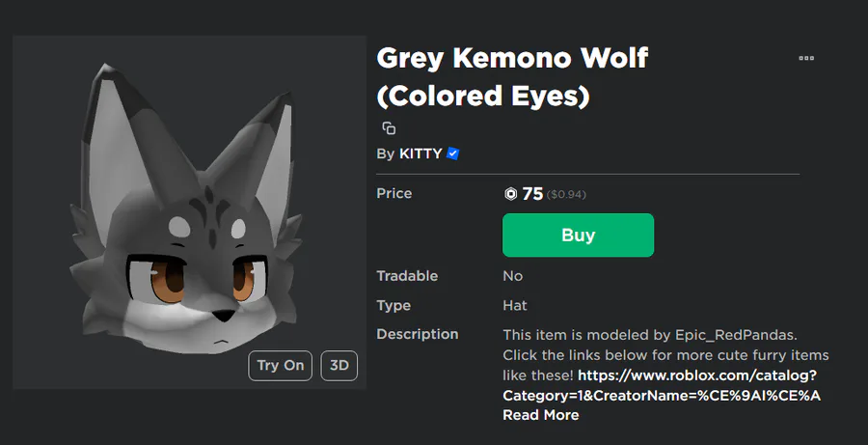Expand the description with Read More
The height and width of the screenshot is (445, 868).
tap(540, 415)
